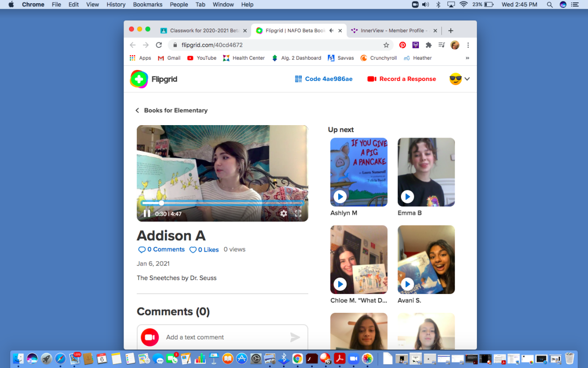Open Finder from the Dock
The height and width of the screenshot is (368, 588).
tap(18, 358)
